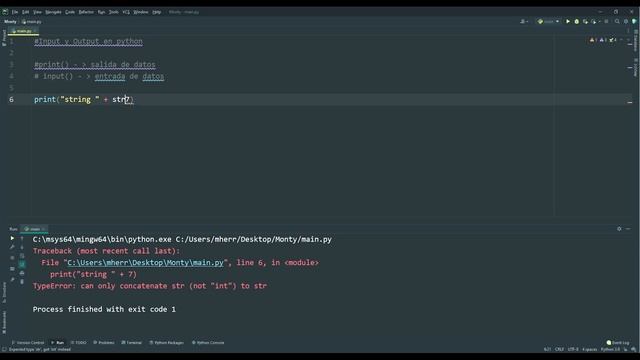
Task: Stop process square icon in top toolbar
Action: click(606, 21)
